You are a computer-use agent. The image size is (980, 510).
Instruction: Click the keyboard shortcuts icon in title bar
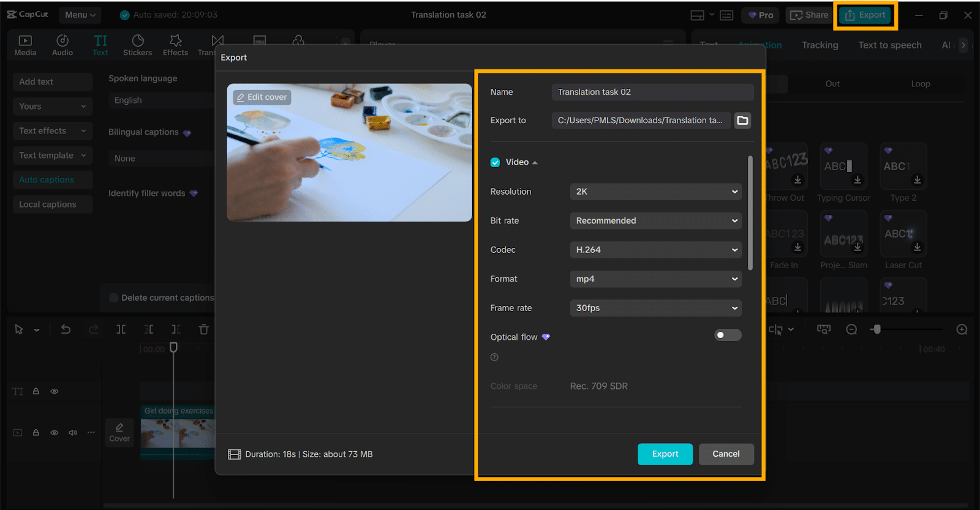coord(726,15)
